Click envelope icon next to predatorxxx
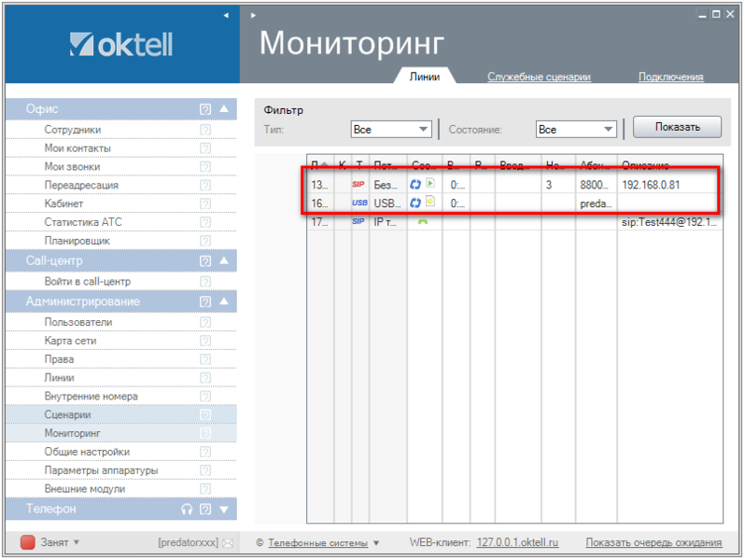Image resolution: width=745 pixels, height=560 pixels. (x=227, y=542)
